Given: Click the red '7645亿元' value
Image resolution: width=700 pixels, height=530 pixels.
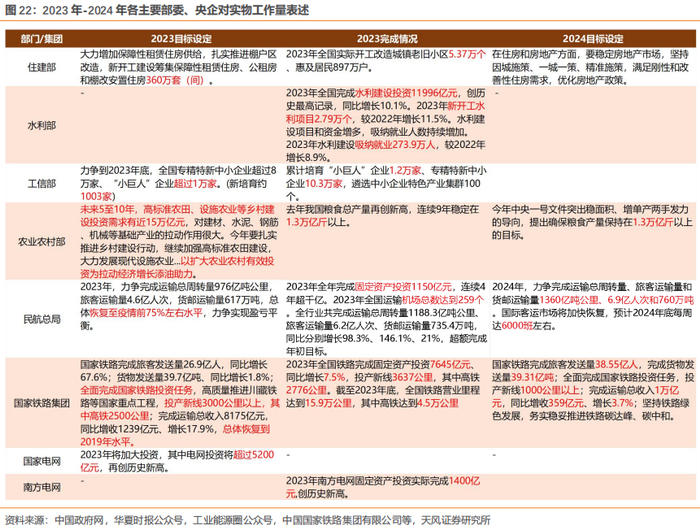Looking at the screenshot, I should [x=450, y=364].
